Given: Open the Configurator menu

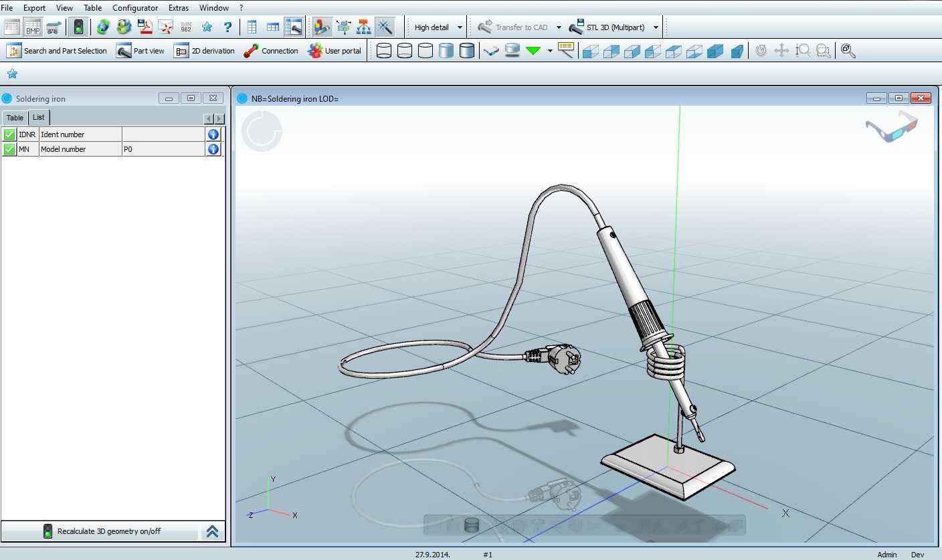Looking at the screenshot, I should coord(135,8).
